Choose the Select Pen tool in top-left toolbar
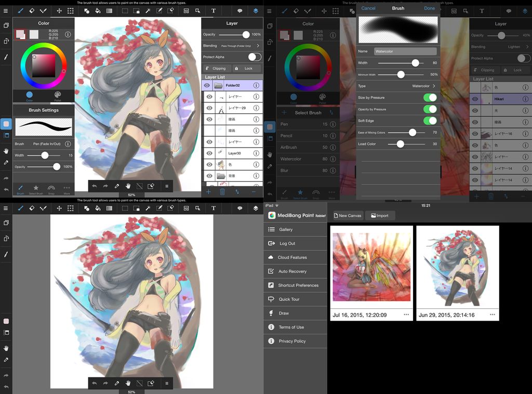This screenshot has width=532, height=394. pyautogui.click(x=159, y=11)
